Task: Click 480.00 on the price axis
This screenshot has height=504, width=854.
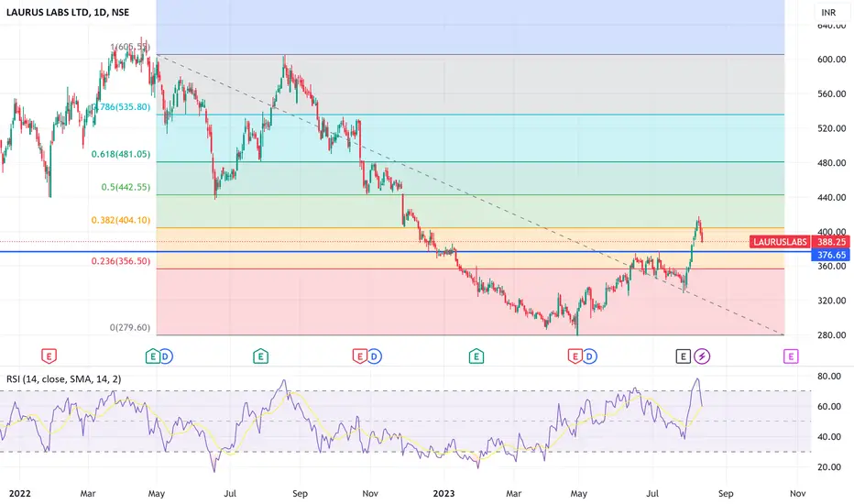Action: pyautogui.click(x=832, y=162)
